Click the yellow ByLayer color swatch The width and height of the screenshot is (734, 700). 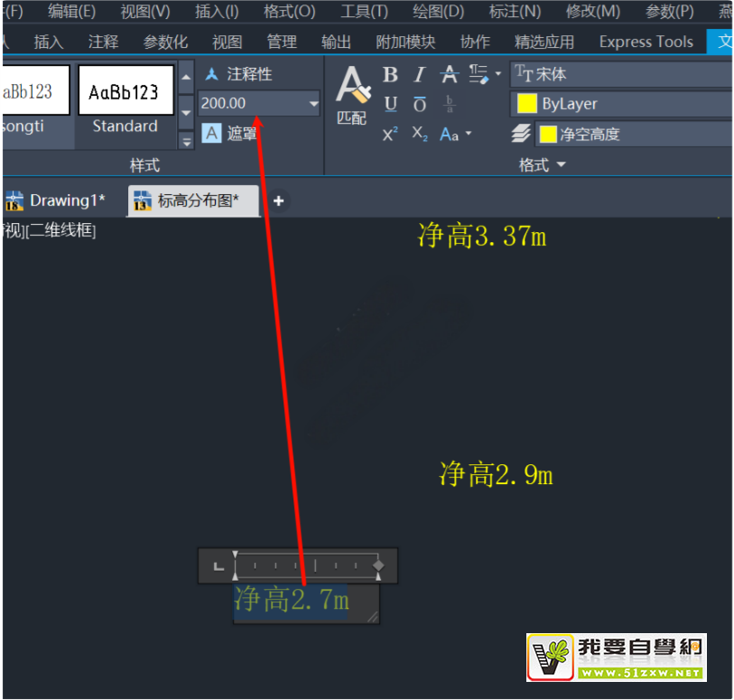click(527, 104)
